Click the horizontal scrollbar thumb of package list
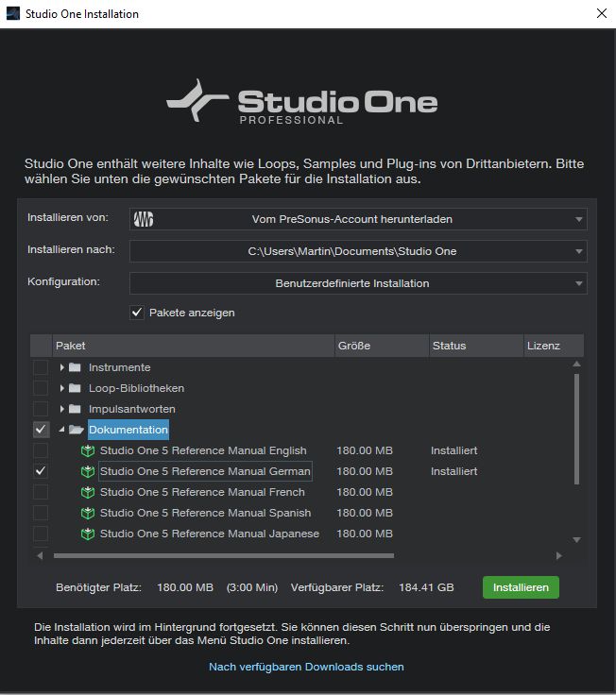Screen dimensions: 616x695 [224, 555]
